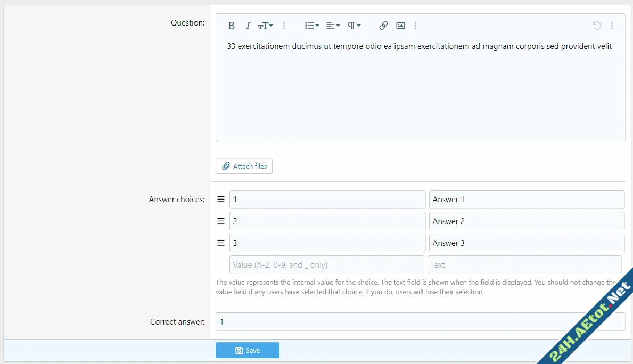Viewport: 633px width, 364px height.
Task: Open the font size dropdown
Action: coord(265,25)
